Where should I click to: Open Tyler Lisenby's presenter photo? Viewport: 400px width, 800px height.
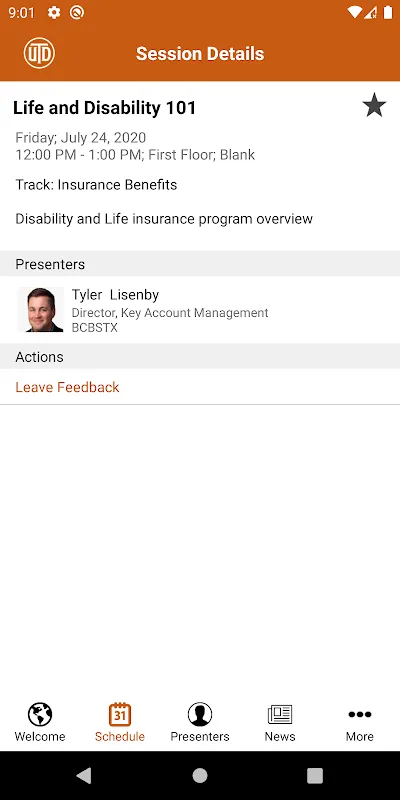tap(40, 310)
